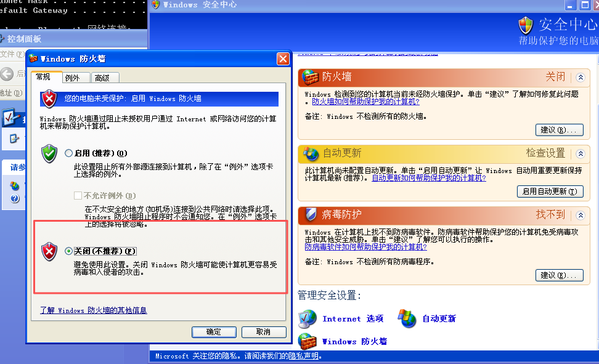Click the 管理安全设置 heading text
Image resolution: width=599 pixels, height=364 pixels.
[x=329, y=295]
